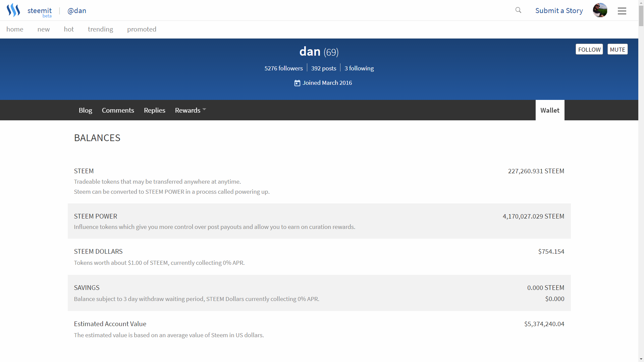
Task: Mute the user dan
Action: [x=617, y=49]
